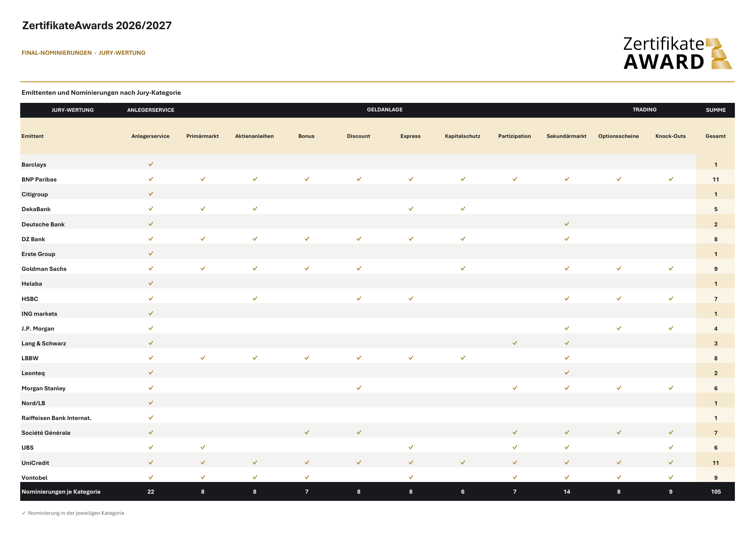Select UBS's Primärmarkt checkmark

[203, 447]
